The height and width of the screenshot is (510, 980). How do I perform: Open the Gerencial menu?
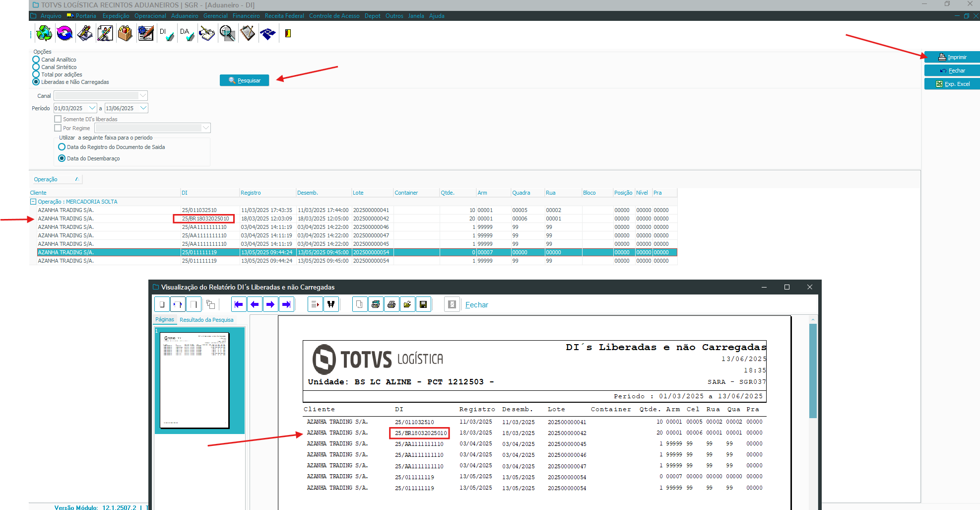215,16
